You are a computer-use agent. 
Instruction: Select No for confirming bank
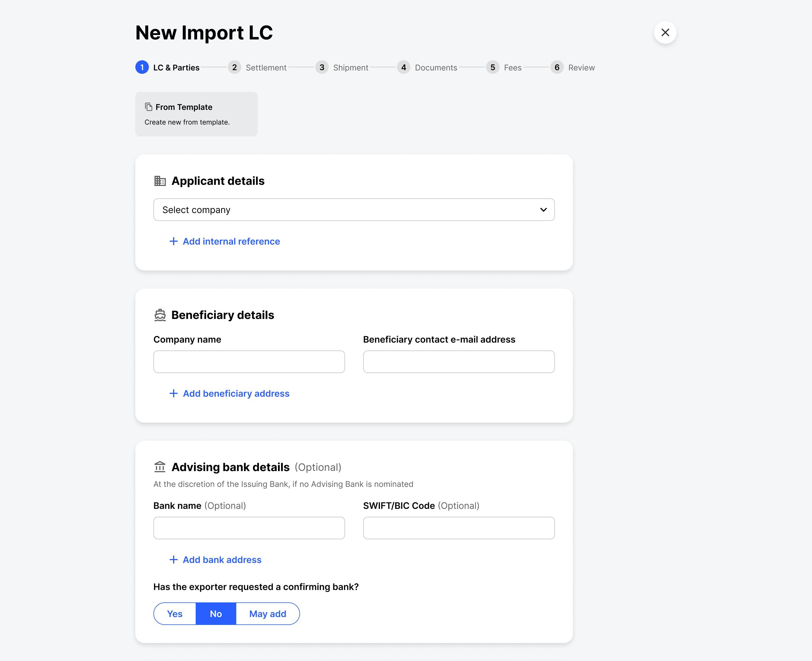(x=216, y=614)
